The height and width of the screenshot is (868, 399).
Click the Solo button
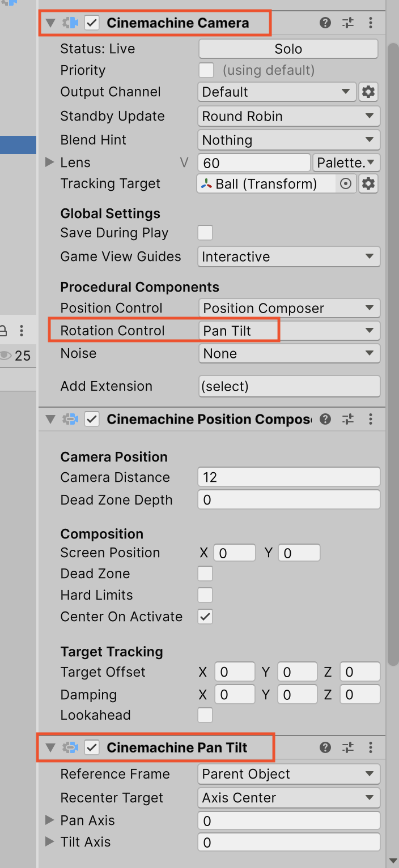[x=288, y=49]
